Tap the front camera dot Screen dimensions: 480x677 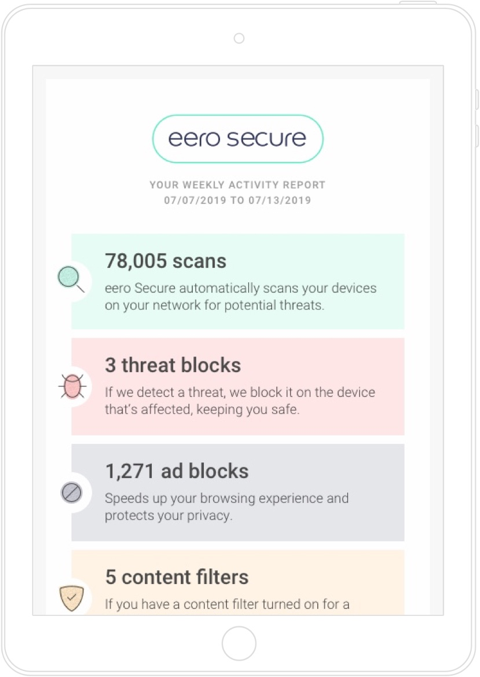pos(239,38)
